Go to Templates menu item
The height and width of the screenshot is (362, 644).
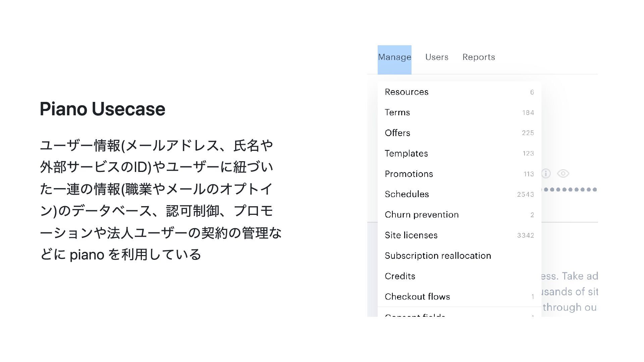406,154
